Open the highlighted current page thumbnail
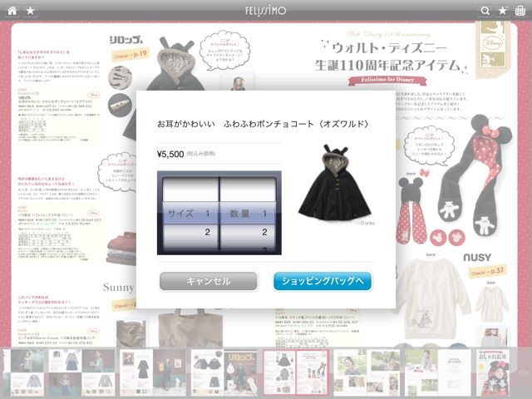The height and width of the screenshot is (399, 532). [296, 372]
